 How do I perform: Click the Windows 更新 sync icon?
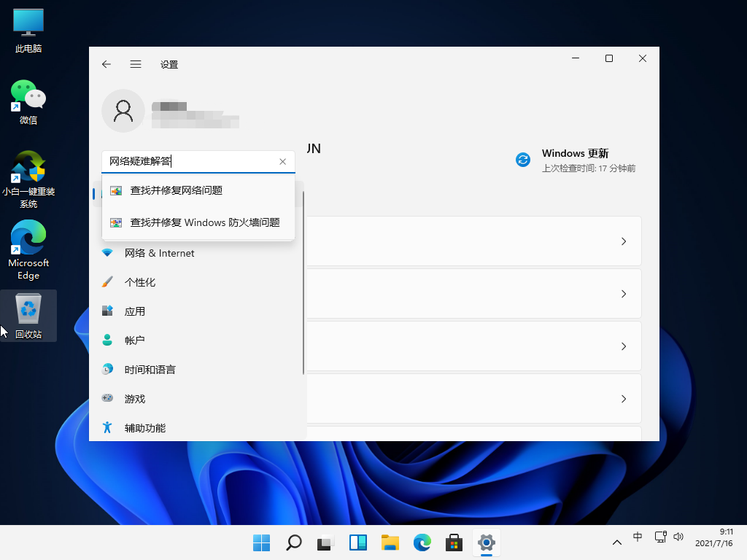pos(523,160)
